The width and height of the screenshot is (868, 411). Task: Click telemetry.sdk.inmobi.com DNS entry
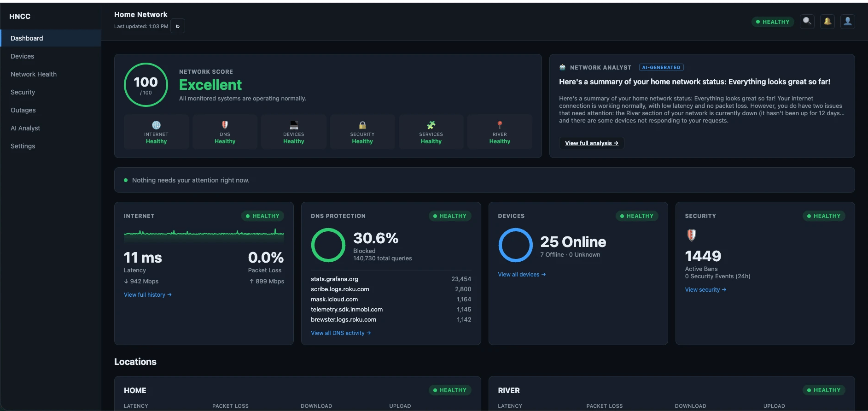click(391, 309)
